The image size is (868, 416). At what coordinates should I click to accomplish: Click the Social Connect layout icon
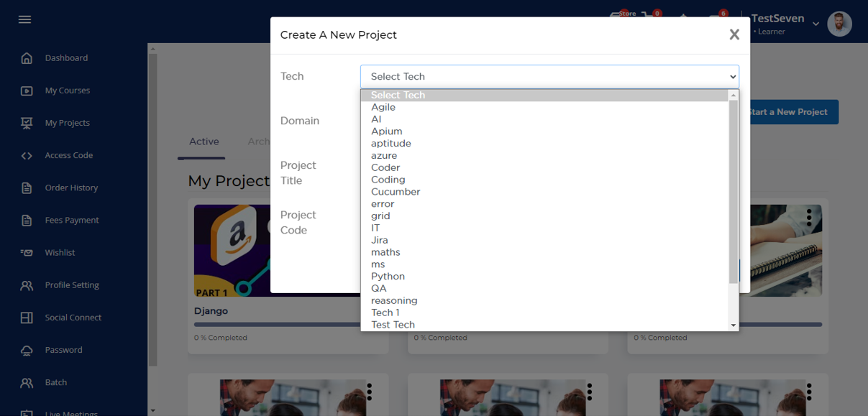[27, 318]
